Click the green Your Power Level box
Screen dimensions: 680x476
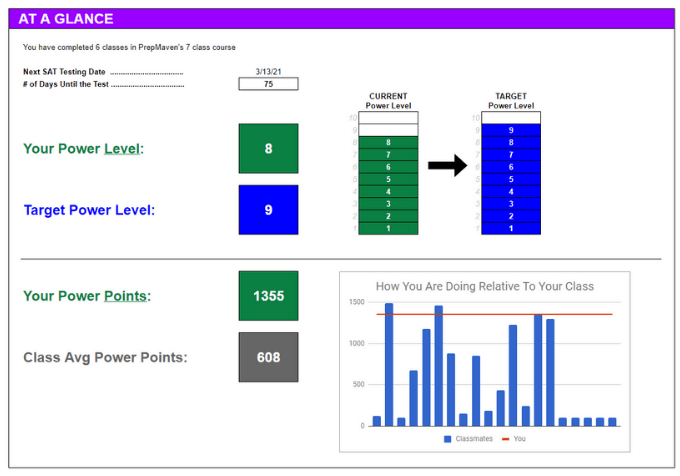click(x=268, y=149)
